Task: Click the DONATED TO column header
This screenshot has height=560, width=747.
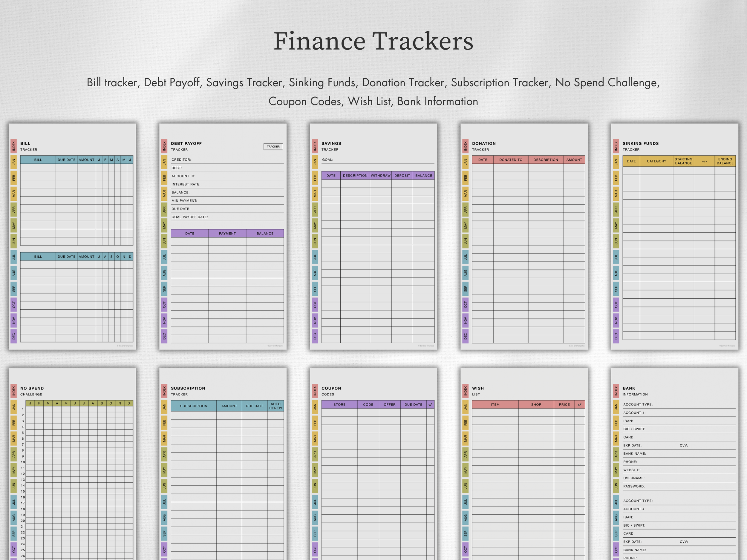Action: coord(511,160)
